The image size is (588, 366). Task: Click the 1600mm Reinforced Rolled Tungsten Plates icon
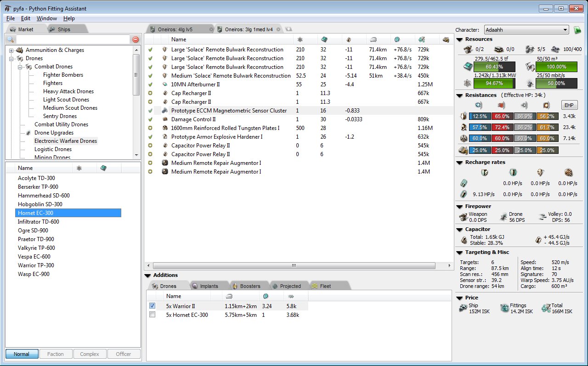(165, 128)
